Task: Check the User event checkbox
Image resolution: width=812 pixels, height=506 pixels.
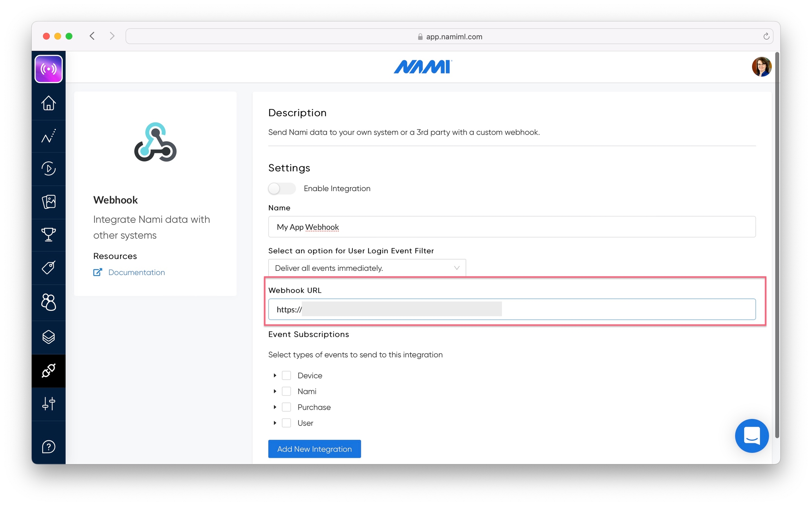Action: [287, 423]
